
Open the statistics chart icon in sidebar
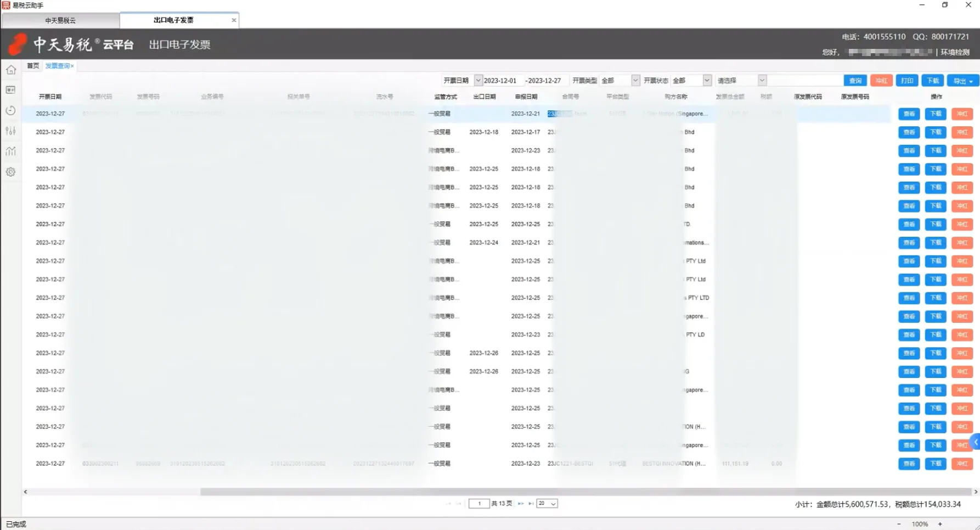(11, 151)
